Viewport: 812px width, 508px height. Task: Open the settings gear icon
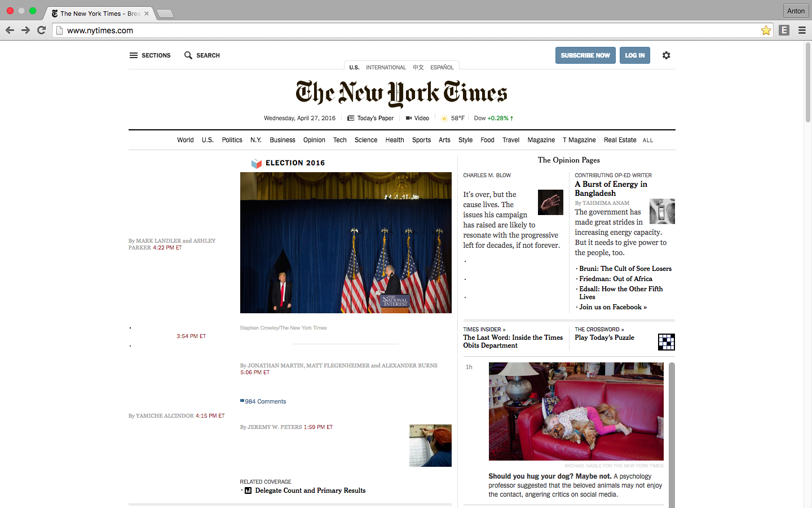pos(666,55)
